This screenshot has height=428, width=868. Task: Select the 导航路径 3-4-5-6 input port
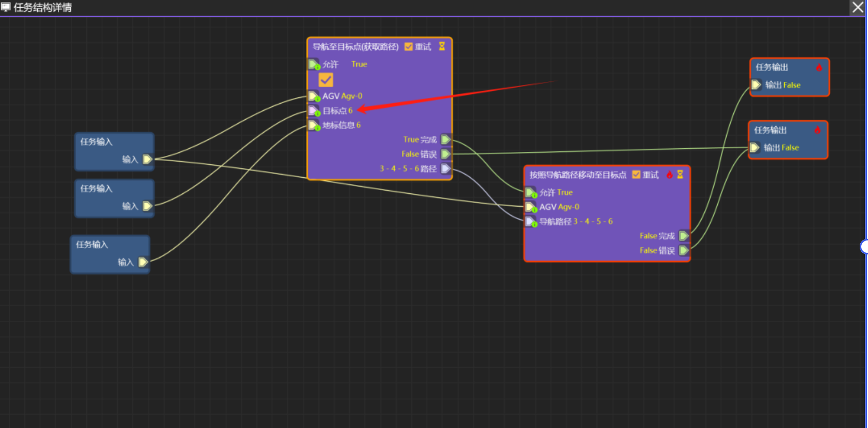(x=530, y=222)
